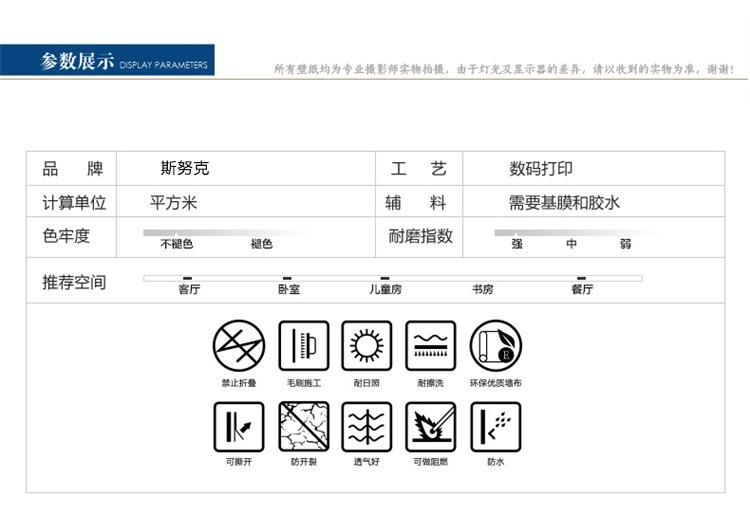The height and width of the screenshot is (532, 750).
Task: Select the 计算单位 label
Action: (74, 203)
